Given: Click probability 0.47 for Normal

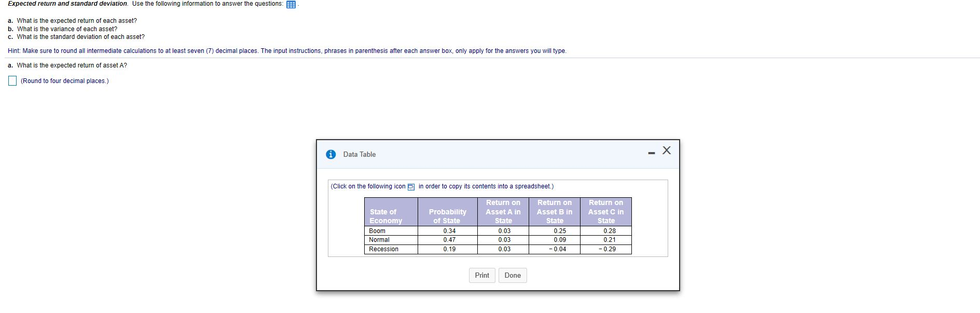Looking at the screenshot, I should 449,240.
